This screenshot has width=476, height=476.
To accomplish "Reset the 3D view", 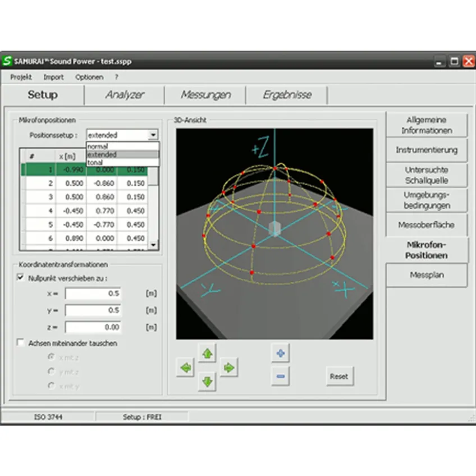I will tap(340, 377).
